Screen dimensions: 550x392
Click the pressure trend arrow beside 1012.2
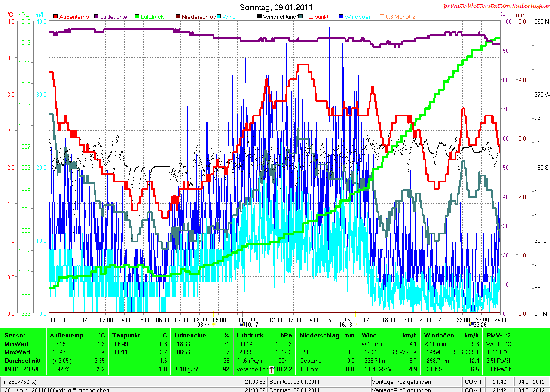point(272,369)
